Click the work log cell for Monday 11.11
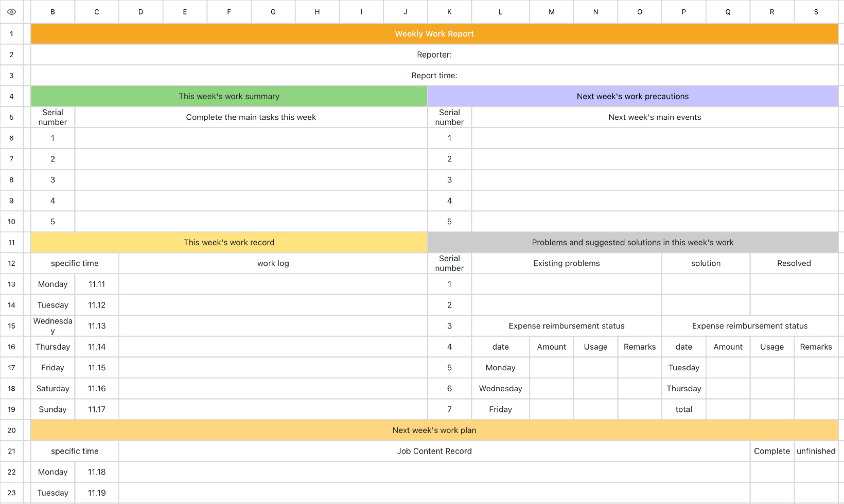 pyautogui.click(x=273, y=284)
